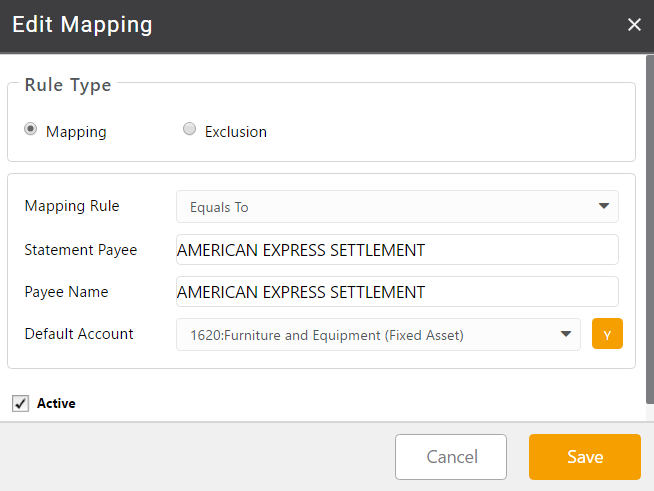This screenshot has height=491, width=654.
Task: Click the Default Account label
Action: pyautogui.click(x=79, y=334)
